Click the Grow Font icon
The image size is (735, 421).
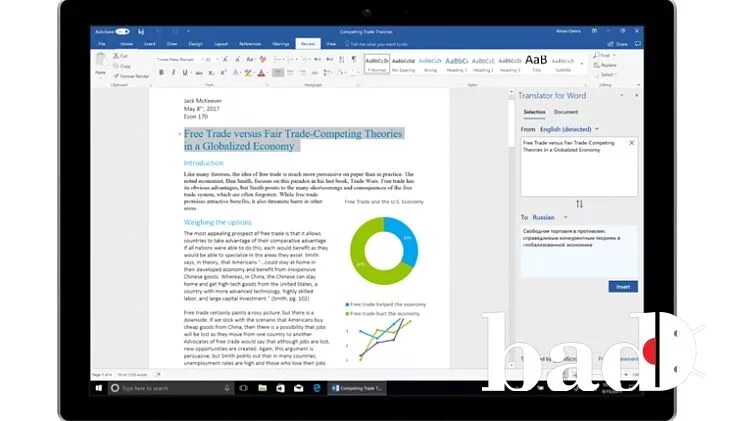point(225,60)
